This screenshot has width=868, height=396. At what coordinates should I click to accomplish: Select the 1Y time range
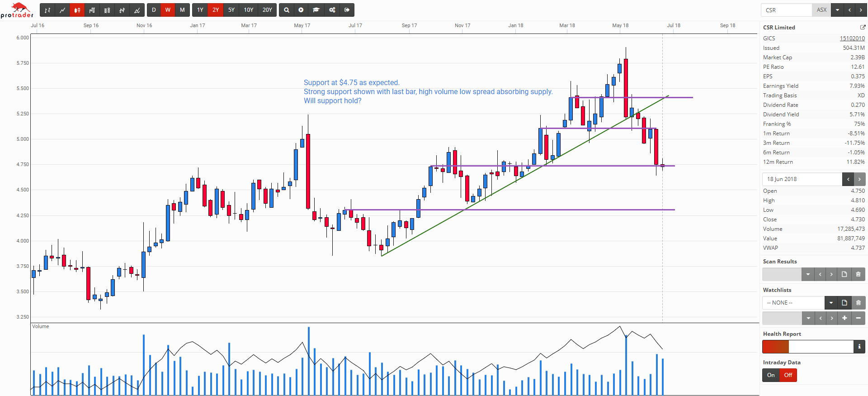pyautogui.click(x=200, y=10)
